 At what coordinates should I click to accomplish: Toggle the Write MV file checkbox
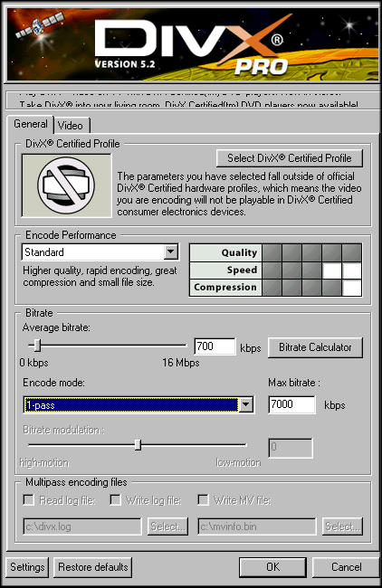point(203,500)
